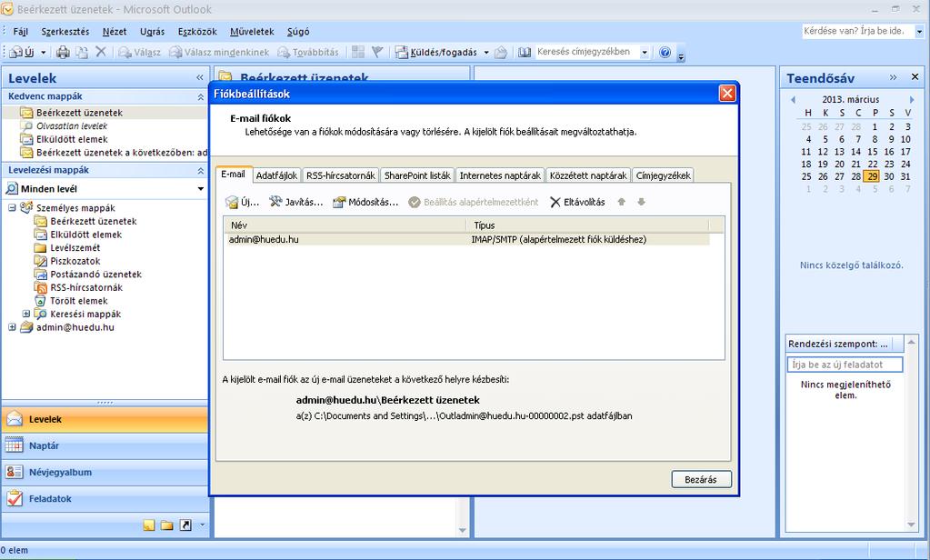Expand Keresési mappák tree node
Image resolution: width=930 pixels, height=560 pixels.
pyautogui.click(x=26, y=314)
